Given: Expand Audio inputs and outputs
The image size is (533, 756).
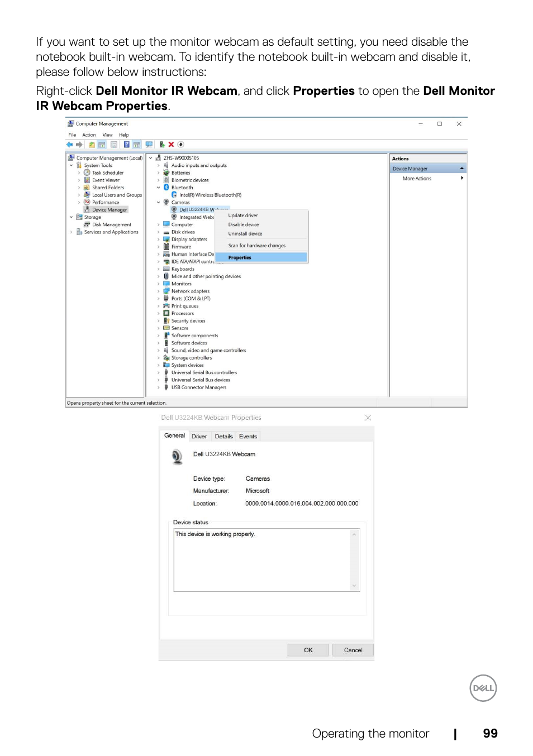Looking at the screenshot, I should click(158, 165).
